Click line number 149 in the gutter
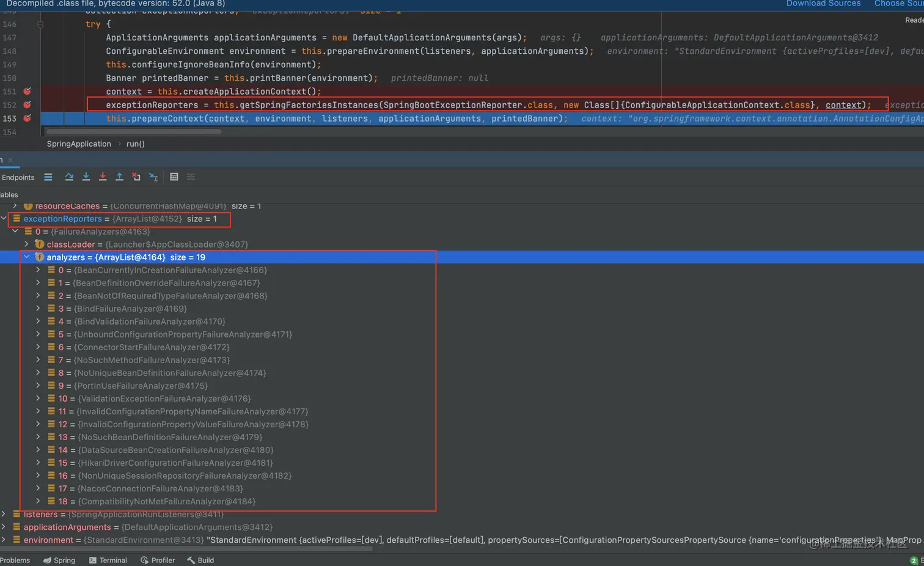Image resolution: width=924 pixels, height=566 pixels. pyautogui.click(x=10, y=64)
